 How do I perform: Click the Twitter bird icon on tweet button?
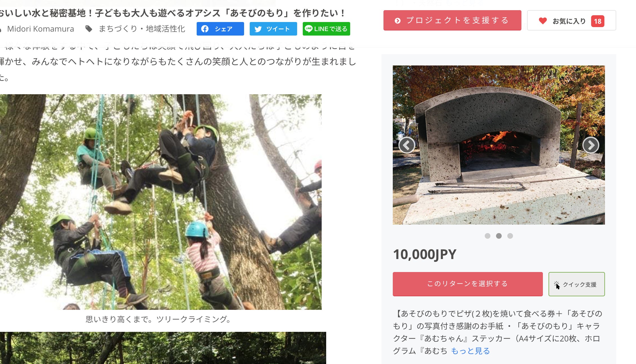(258, 29)
